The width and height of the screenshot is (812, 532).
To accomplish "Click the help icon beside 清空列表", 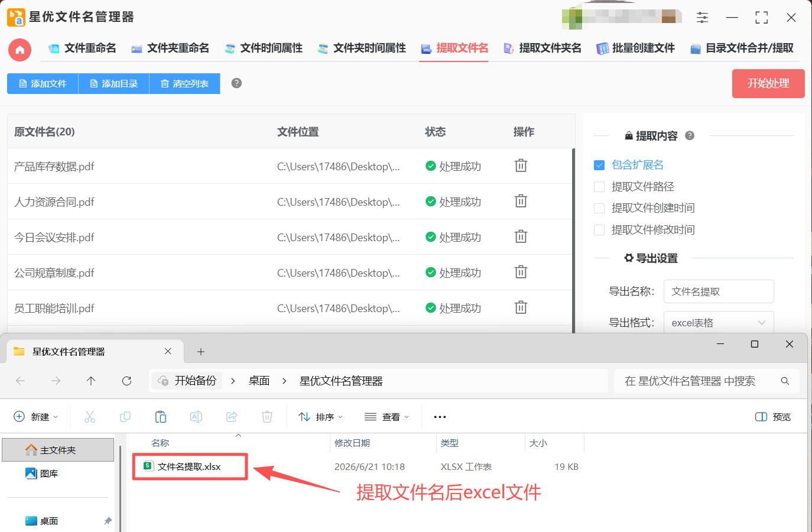I will [236, 83].
